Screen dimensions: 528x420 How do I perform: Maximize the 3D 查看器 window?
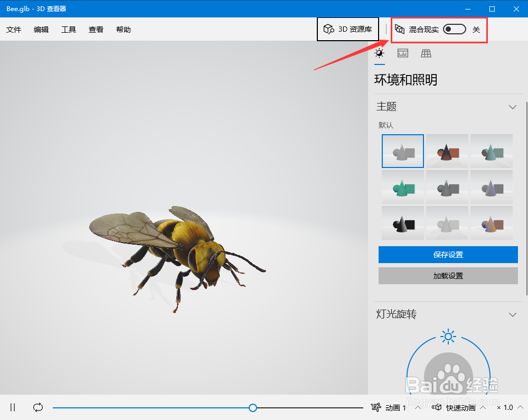[x=492, y=9]
